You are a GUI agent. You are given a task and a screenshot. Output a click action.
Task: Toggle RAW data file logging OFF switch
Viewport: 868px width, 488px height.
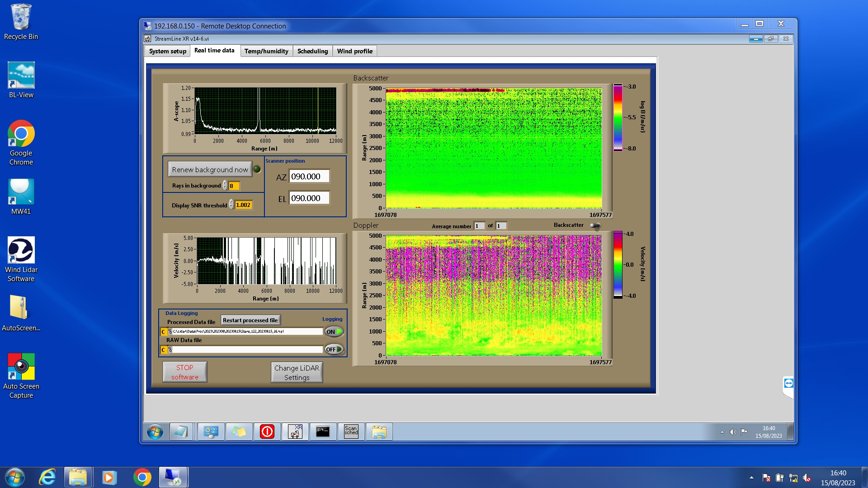coord(334,349)
